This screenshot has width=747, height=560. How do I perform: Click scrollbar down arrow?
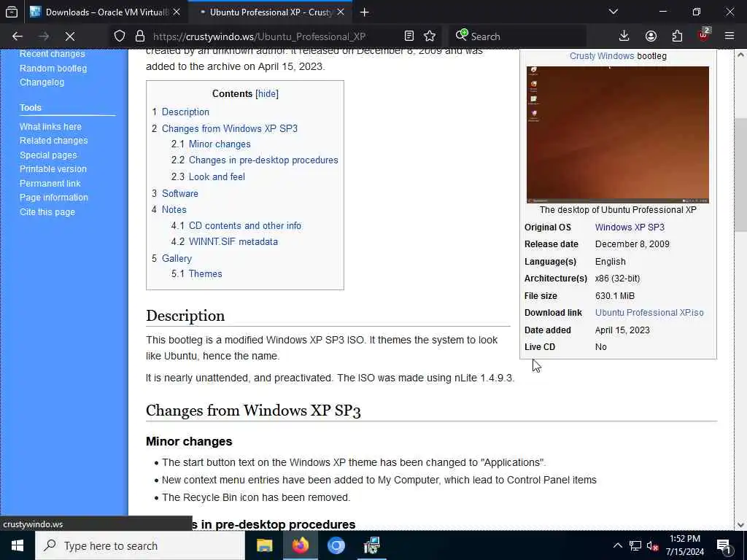pyautogui.click(x=740, y=524)
